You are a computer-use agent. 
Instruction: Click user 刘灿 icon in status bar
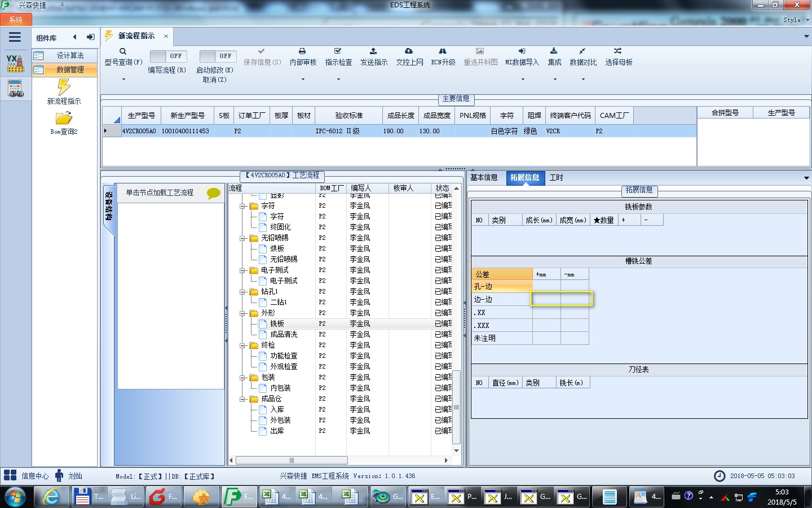59,475
